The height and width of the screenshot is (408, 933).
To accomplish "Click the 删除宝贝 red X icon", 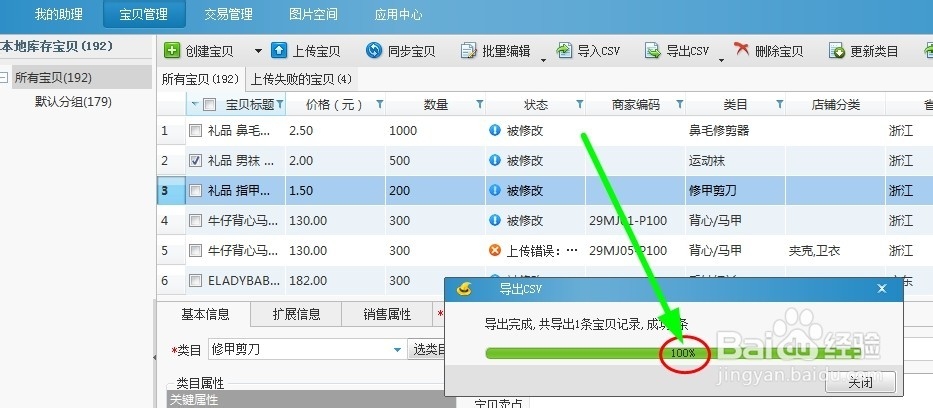I will click(741, 49).
